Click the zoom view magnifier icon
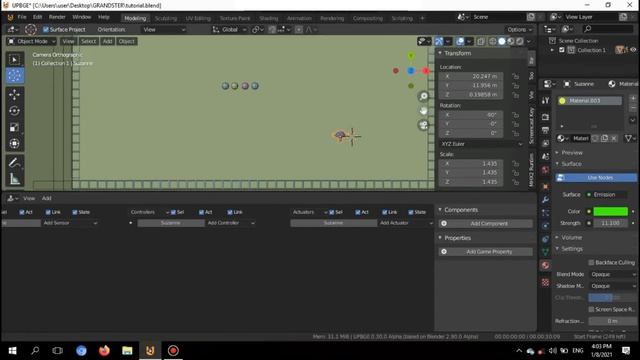This screenshot has height=360, width=640. pyautogui.click(x=424, y=96)
